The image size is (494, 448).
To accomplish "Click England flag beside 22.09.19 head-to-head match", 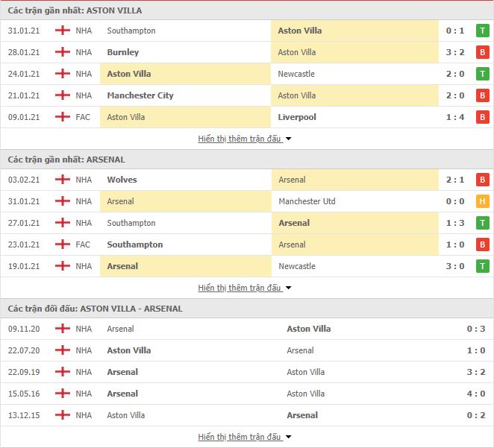I will [63, 371].
